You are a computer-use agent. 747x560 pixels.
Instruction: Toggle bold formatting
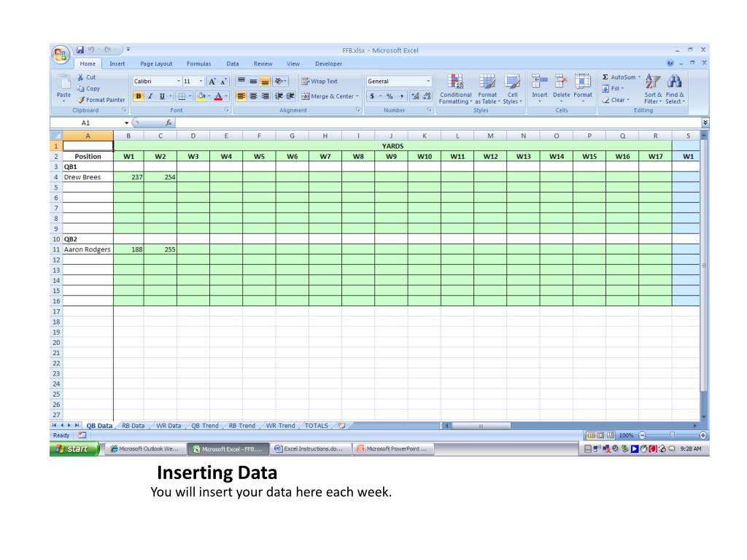tap(138, 96)
